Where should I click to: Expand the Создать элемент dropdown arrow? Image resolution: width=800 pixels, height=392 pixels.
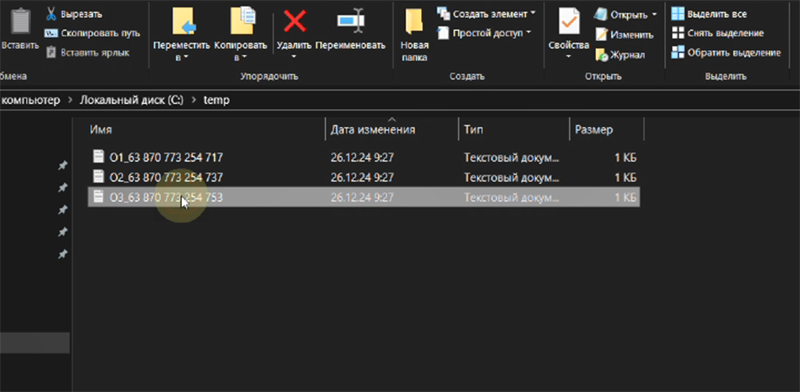click(533, 13)
